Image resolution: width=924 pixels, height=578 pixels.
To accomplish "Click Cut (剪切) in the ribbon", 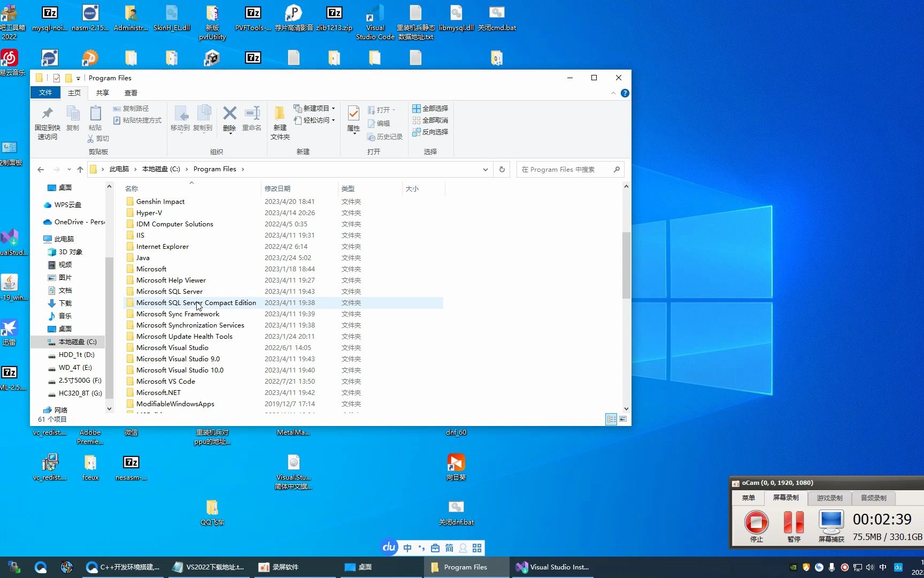I will tap(98, 139).
